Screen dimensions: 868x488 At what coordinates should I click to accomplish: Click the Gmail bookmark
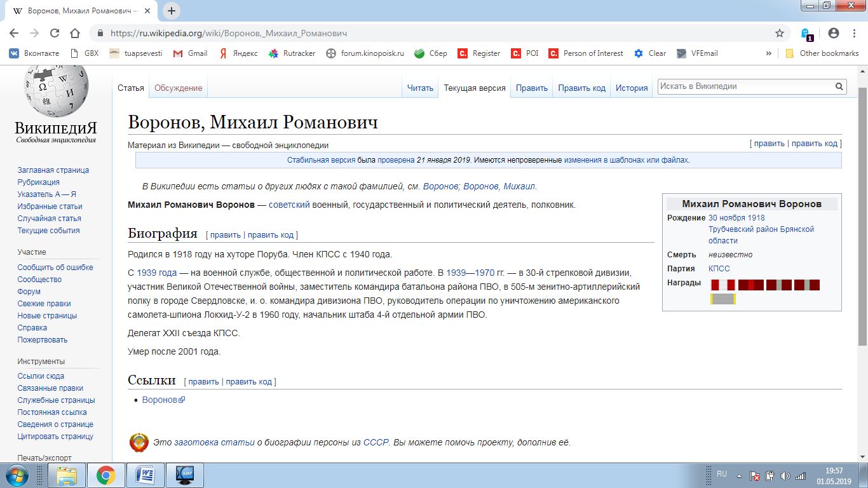pyautogui.click(x=191, y=53)
